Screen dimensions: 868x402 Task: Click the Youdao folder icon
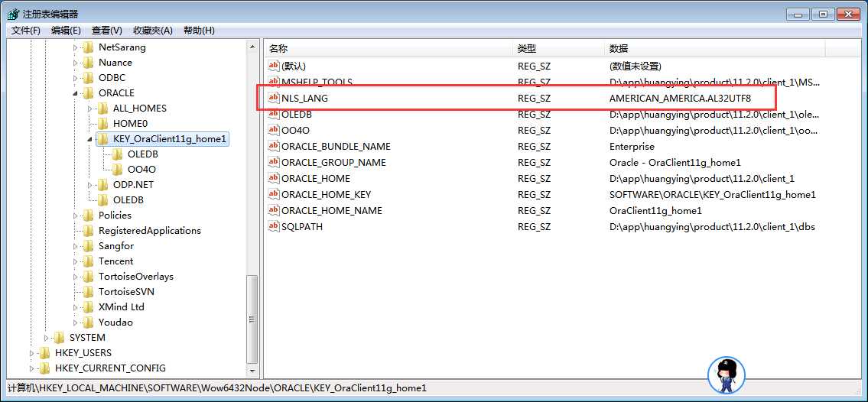point(88,323)
